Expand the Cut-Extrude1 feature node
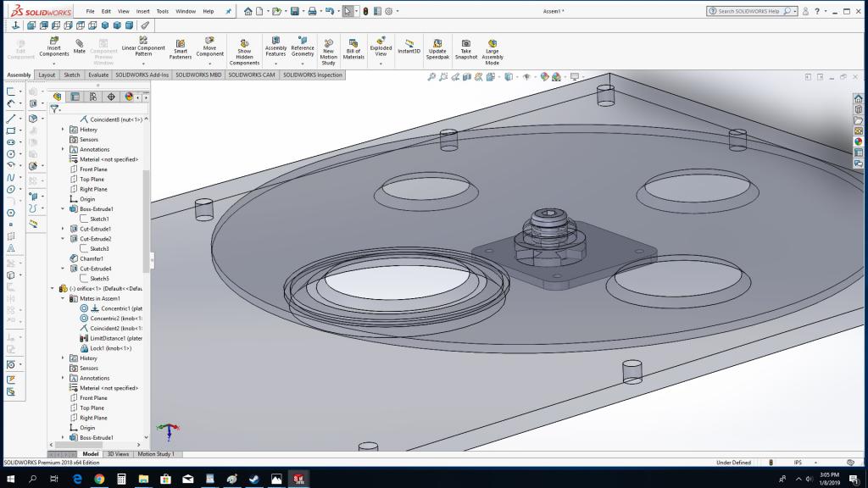This screenshot has height=488, width=868. [64, 229]
